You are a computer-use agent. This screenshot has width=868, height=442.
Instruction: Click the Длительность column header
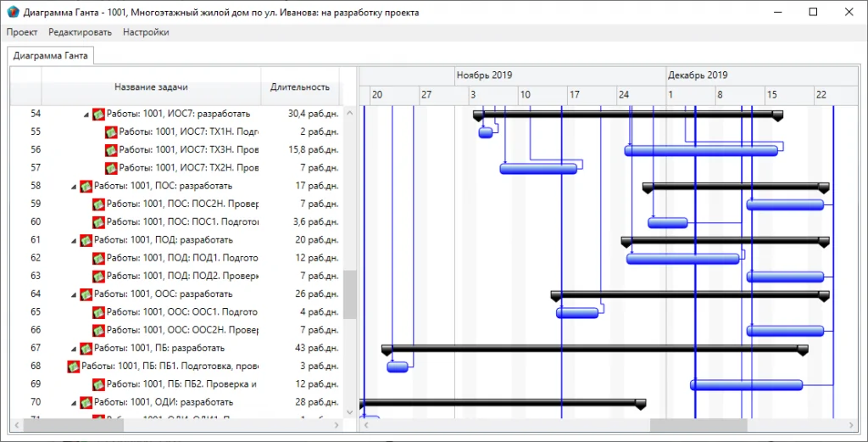(x=299, y=87)
